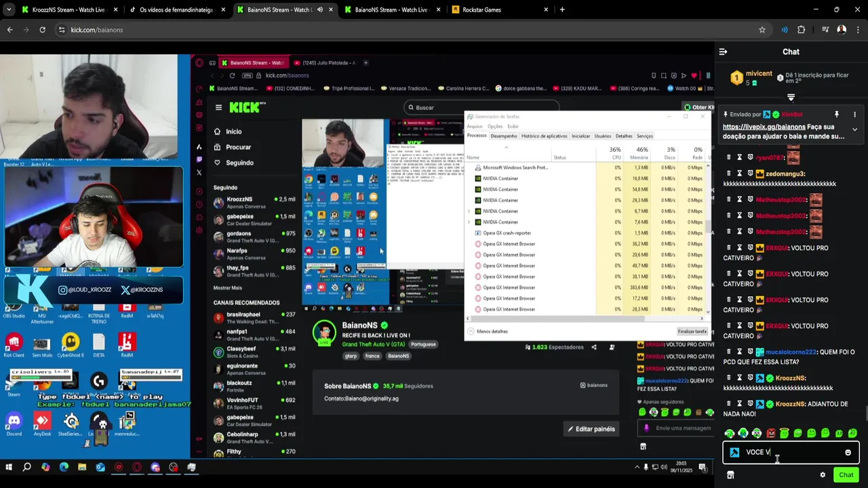Image resolution: width=868 pixels, height=488 pixels.
Task: Timeout mucalolcorno222 with the hourglass icon
Action: coord(739,352)
